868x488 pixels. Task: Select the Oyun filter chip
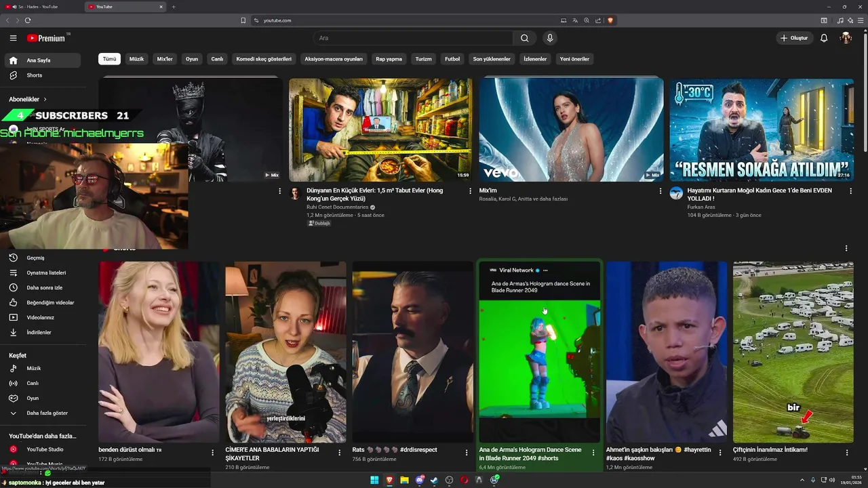[192, 59]
